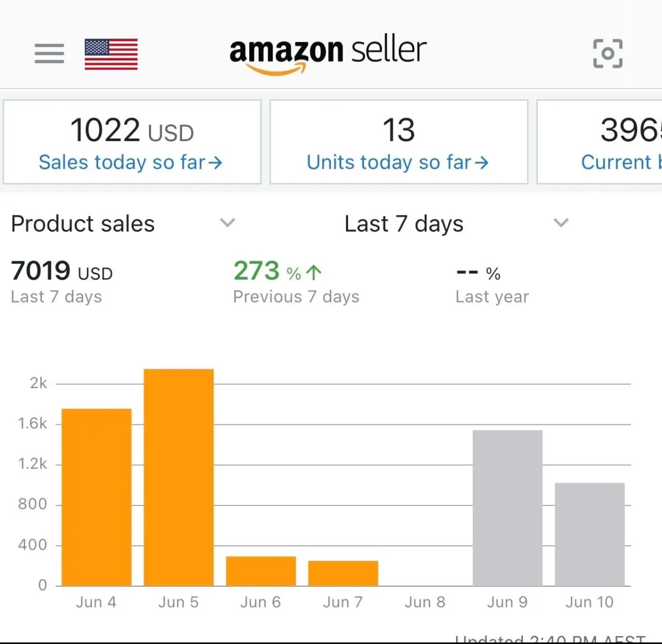Tap arrow beside Sales today so far
This screenshot has width=662, height=644.
(216, 163)
